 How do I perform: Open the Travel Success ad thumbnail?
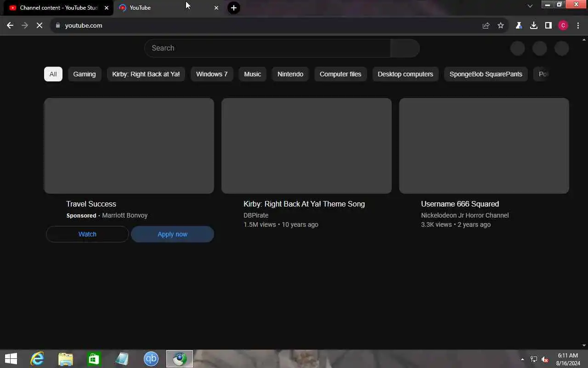(129, 145)
